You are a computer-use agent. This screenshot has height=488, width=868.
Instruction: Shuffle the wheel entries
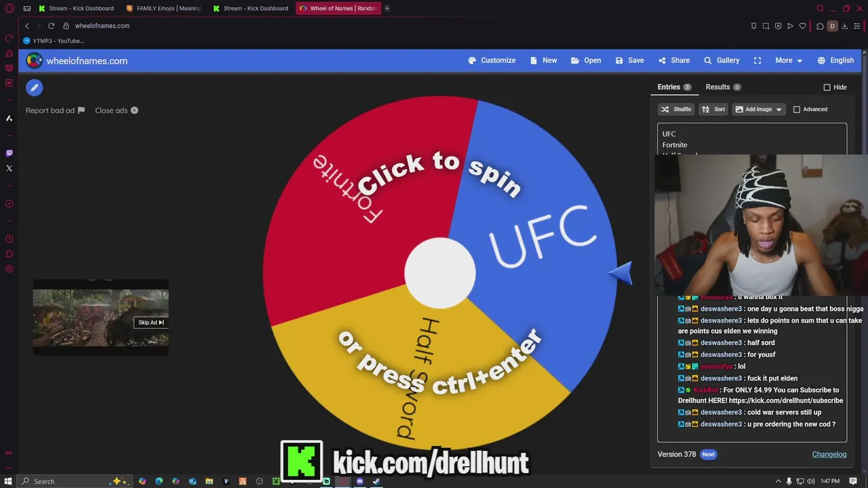(676, 109)
